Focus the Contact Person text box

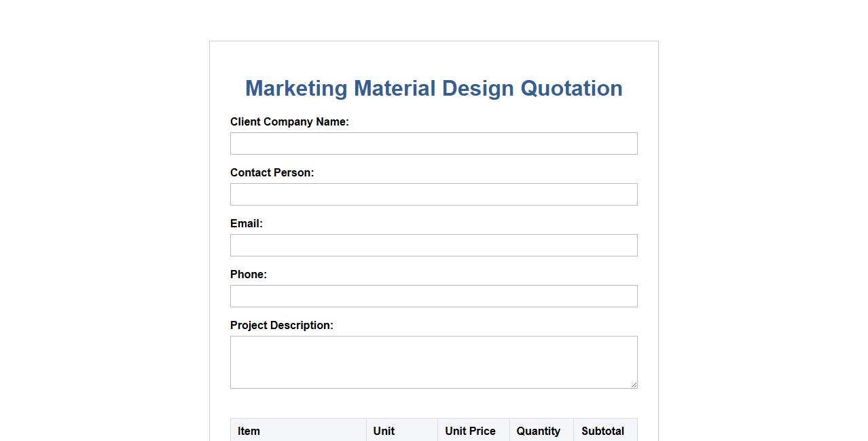(x=433, y=195)
